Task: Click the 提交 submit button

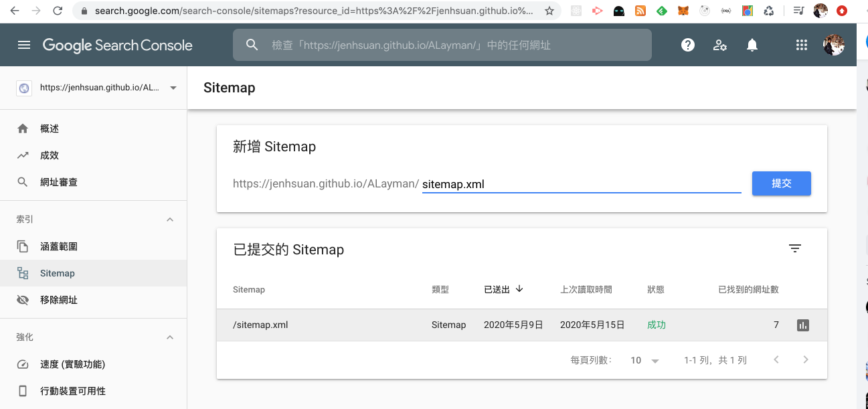Action: (x=782, y=183)
